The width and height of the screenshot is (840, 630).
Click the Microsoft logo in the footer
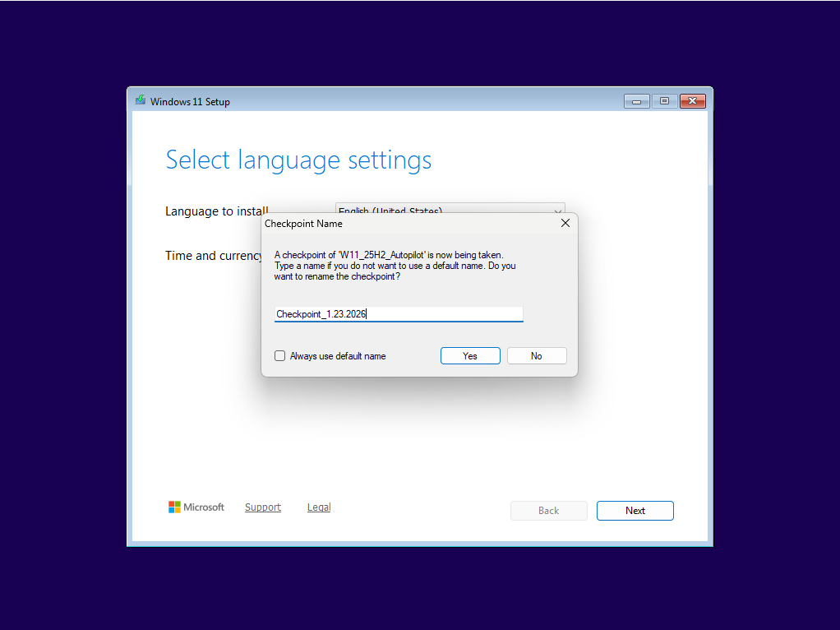pos(174,507)
